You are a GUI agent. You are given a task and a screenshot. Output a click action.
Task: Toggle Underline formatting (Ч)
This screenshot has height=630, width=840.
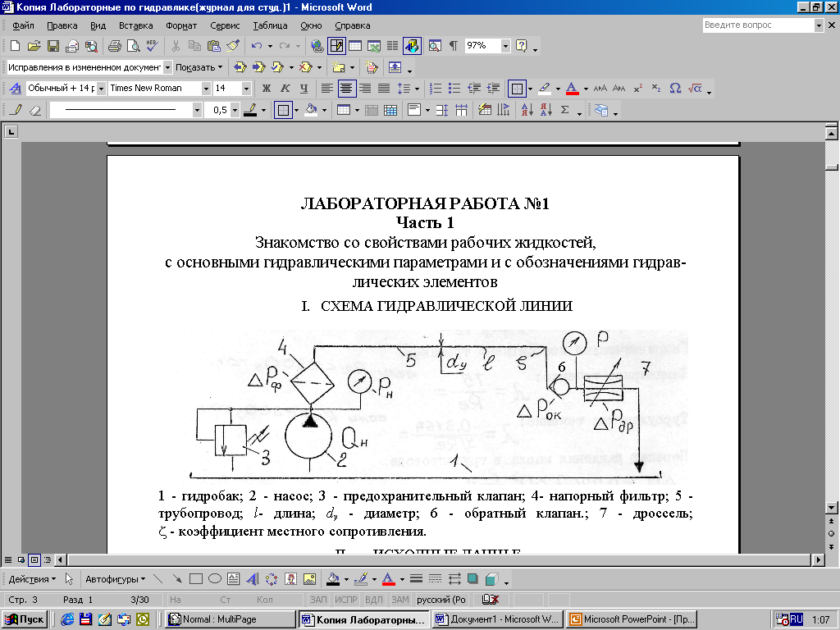pyautogui.click(x=304, y=89)
